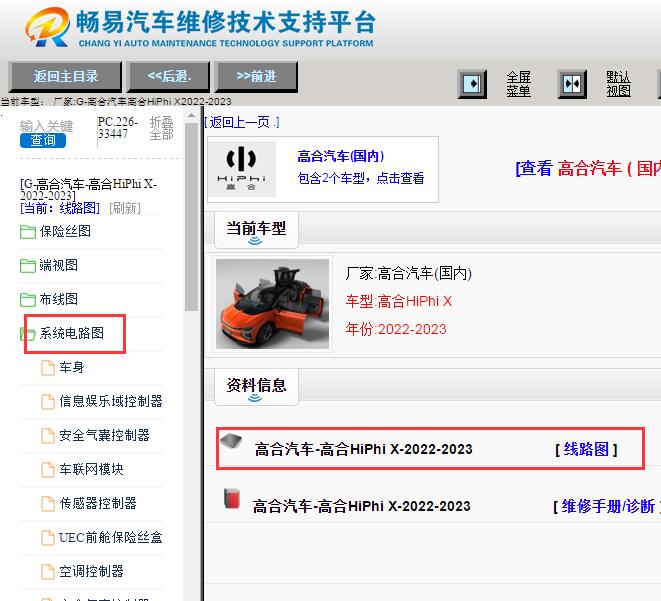661x601 pixels.
Task: Click the 车型:高合HiPhi X text
Action: [399, 302]
